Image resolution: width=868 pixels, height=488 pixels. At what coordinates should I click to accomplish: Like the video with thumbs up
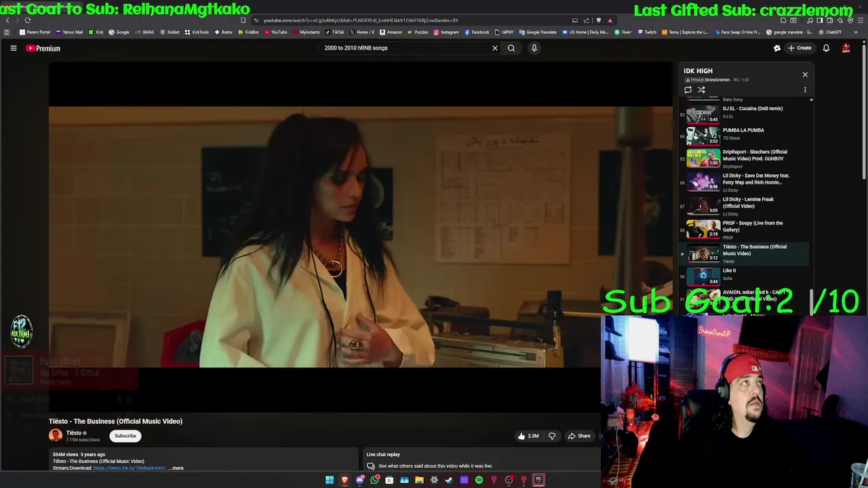528,436
